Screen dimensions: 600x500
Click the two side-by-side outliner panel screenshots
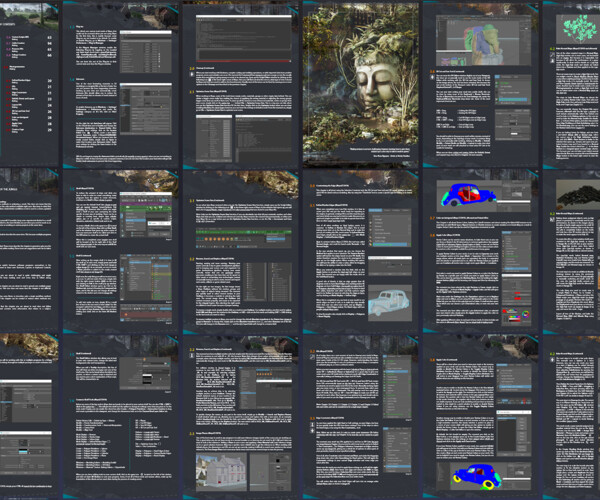[267, 282]
